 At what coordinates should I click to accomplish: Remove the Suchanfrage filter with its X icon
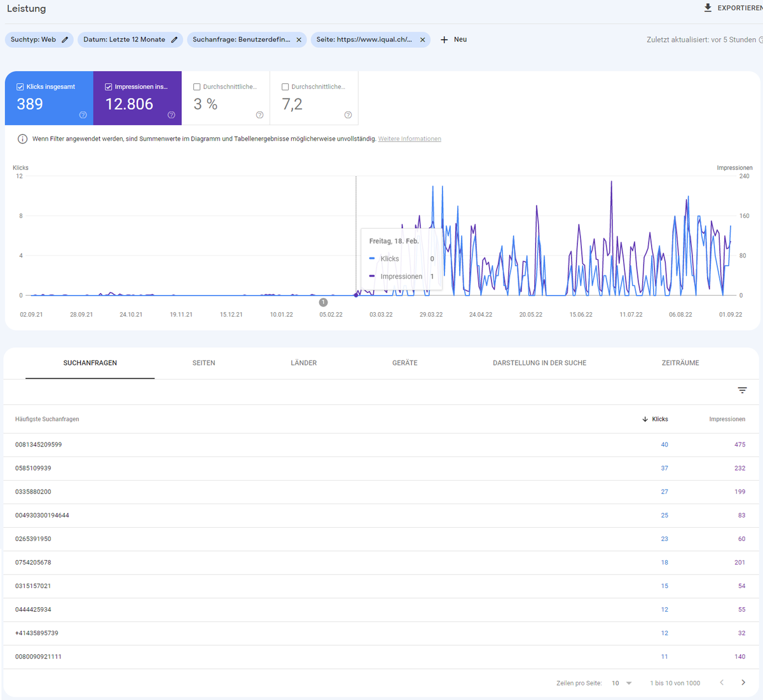coord(299,39)
